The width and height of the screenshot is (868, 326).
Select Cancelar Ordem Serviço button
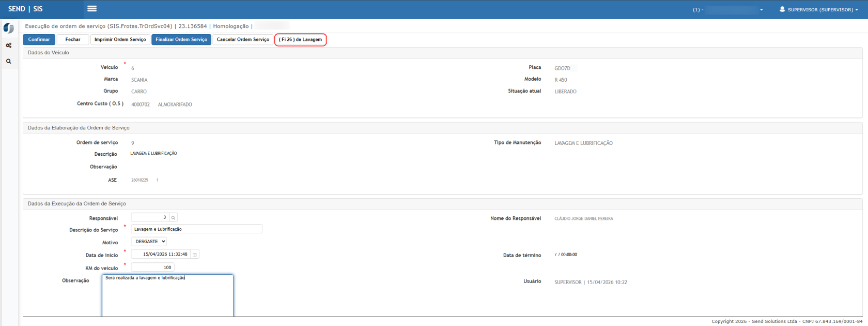[x=243, y=39]
